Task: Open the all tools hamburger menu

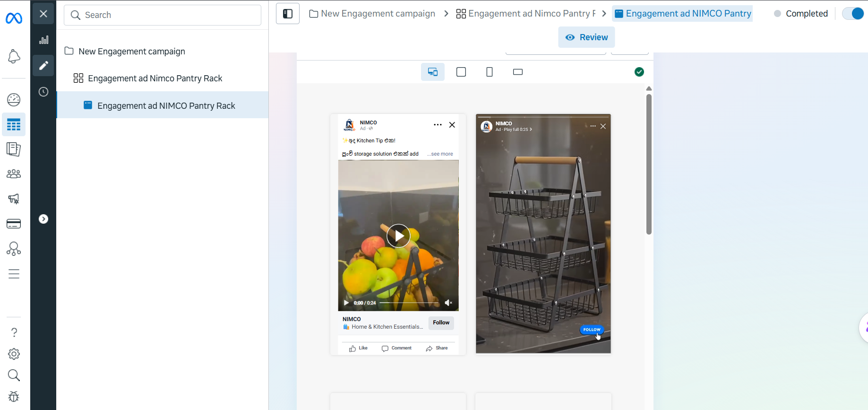Action: coord(14,274)
